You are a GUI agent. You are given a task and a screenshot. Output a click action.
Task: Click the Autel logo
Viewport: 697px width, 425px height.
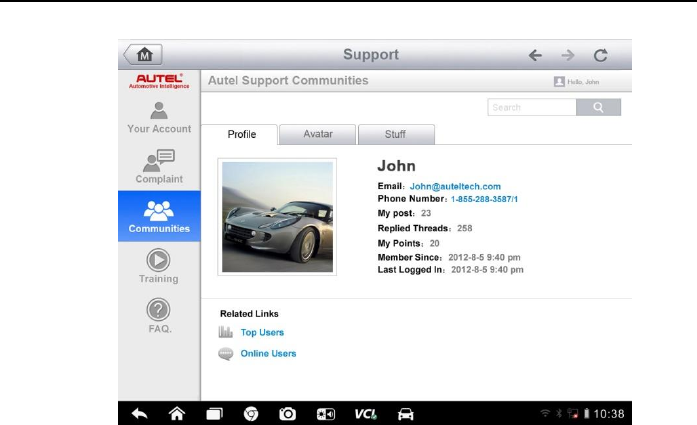(x=159, y=81)
